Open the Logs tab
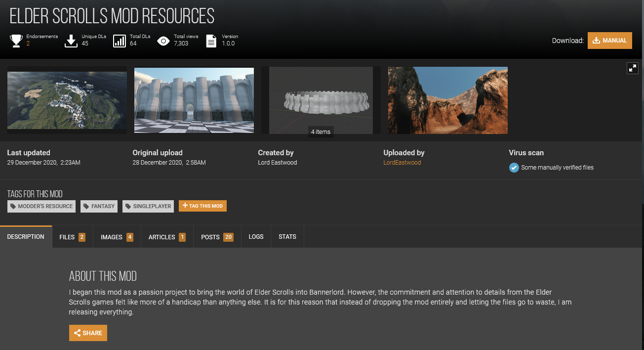This screenshot has width=644, height=350. 256,237
